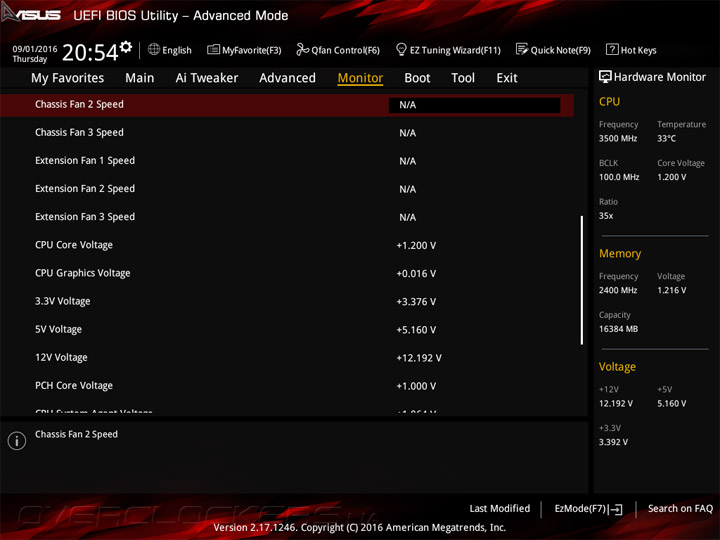Open MyFavorite(F3) from top toolbar
720x540 pixels.
[244, 50]
